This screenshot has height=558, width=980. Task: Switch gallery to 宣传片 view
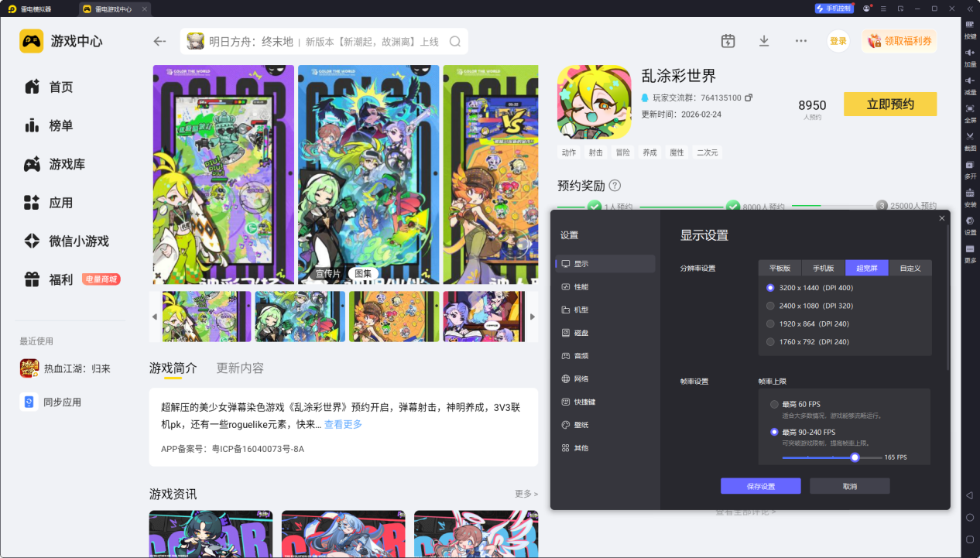pyautogui.click(x=328, y=273)
